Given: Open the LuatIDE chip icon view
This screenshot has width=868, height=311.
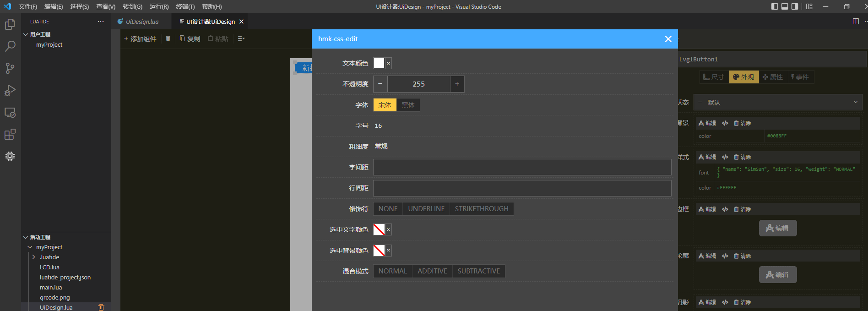Looking at the screenshot, I should pos(10,156).
